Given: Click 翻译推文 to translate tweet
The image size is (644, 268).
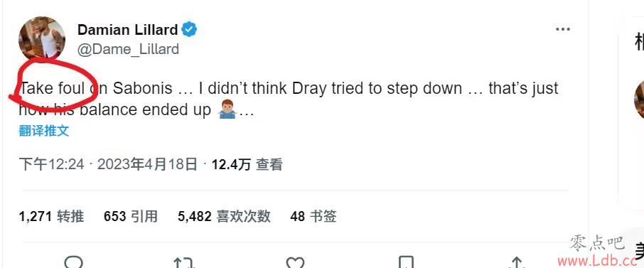Looking at the screenshot, I should [x=44, y=131].
